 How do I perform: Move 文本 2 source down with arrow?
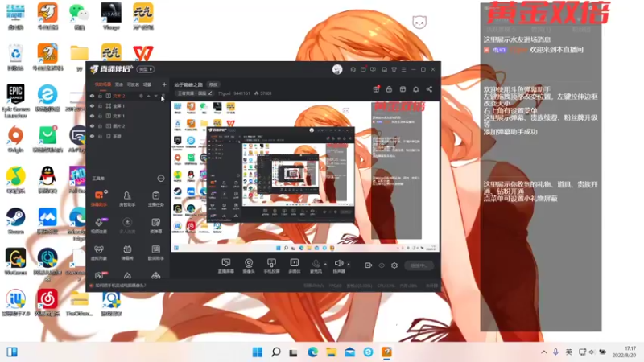click(x=155, y=96)
